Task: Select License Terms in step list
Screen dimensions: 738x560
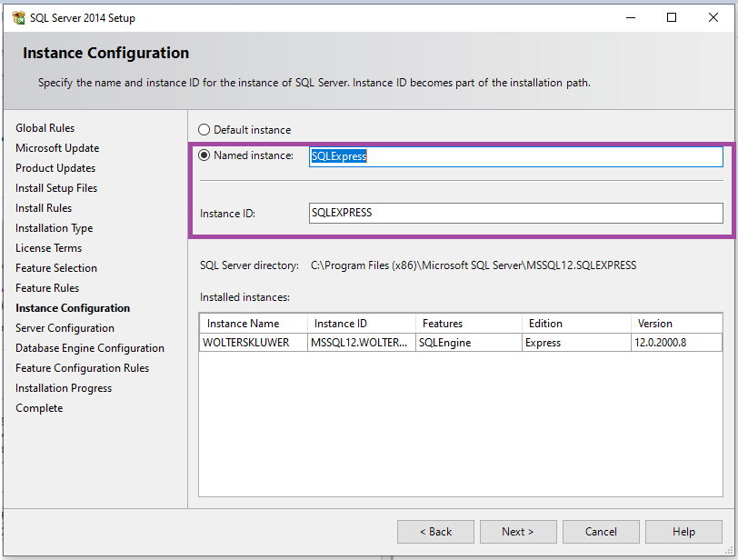Action: (48, 248)
